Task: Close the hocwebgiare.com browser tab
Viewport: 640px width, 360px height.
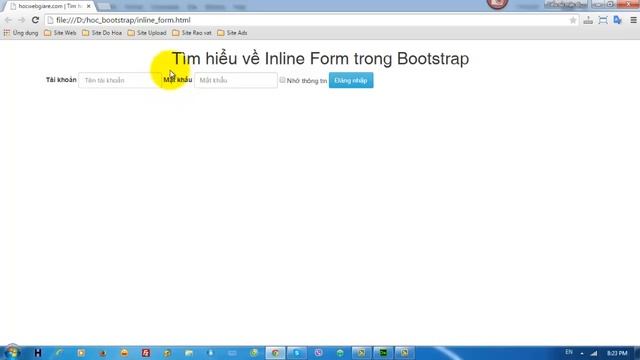Action: click(89, 6)
